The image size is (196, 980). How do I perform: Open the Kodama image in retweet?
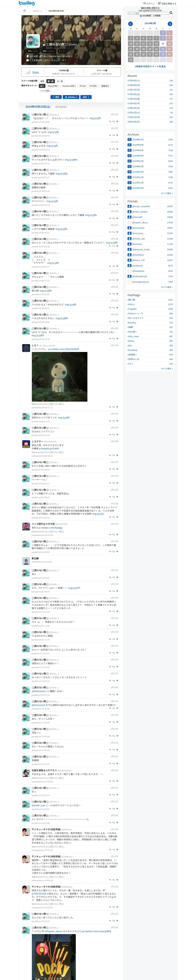click(x=59, y=377)
